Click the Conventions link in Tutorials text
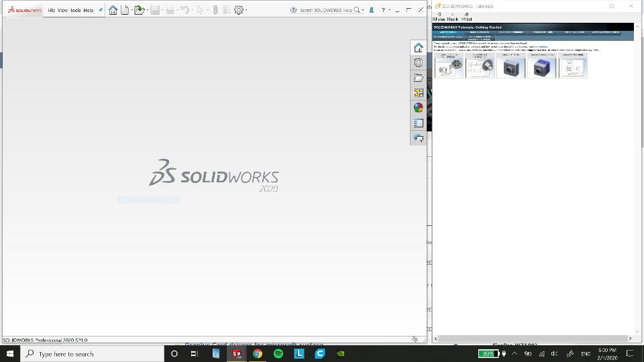The image size is (644, 362). [x=541, y=47]
